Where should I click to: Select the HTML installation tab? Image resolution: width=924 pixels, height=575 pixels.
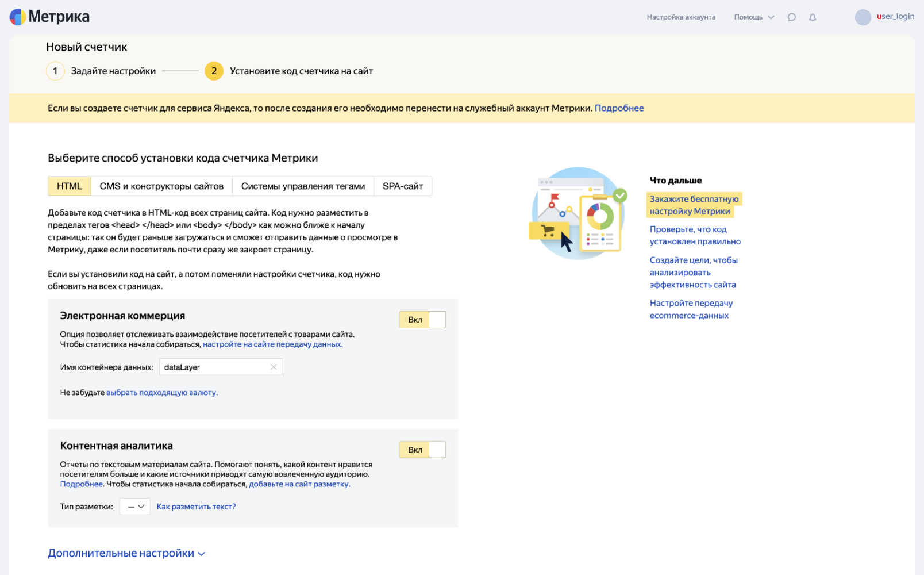(x=70, y=186)
